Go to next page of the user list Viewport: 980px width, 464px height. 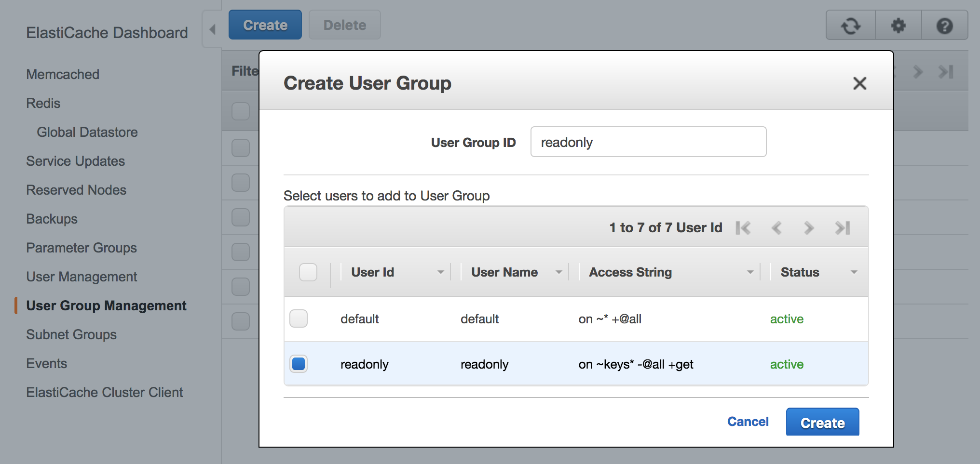coord(809,228)
